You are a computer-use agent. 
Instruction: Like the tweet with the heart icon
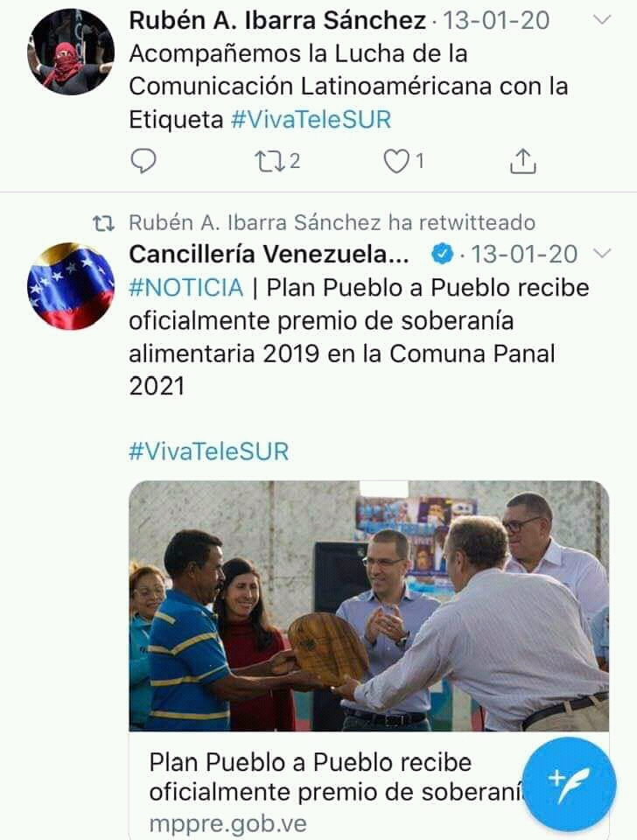pos(395,161)
